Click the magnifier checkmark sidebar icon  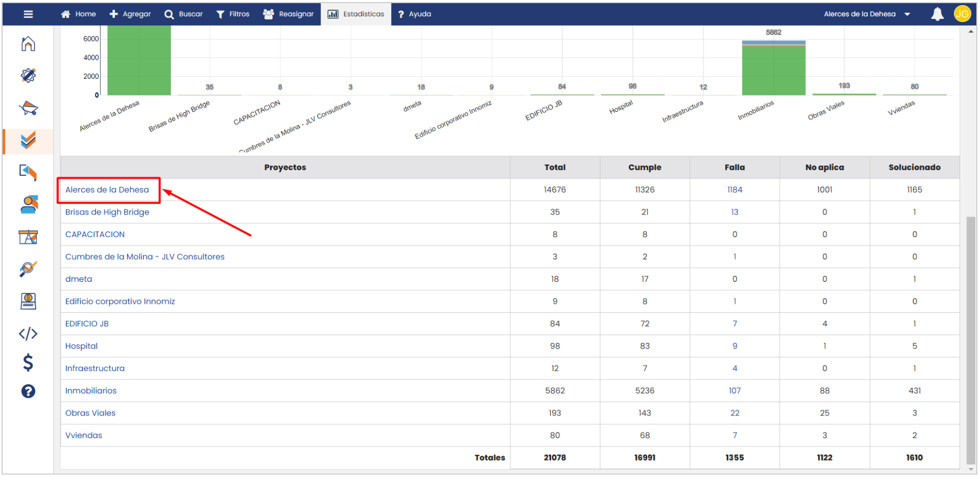(x=28, y=269)
